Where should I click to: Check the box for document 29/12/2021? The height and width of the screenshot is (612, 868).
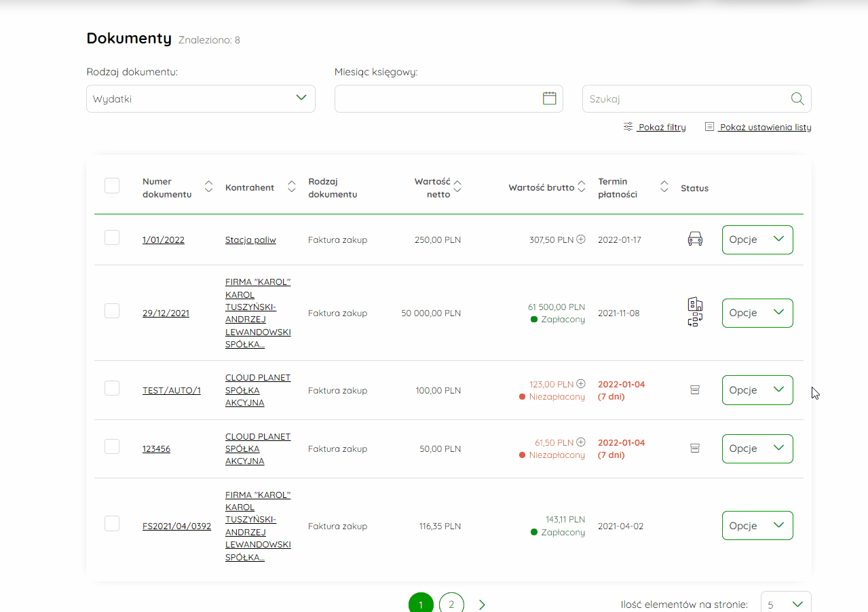click(x=112, y=311)
